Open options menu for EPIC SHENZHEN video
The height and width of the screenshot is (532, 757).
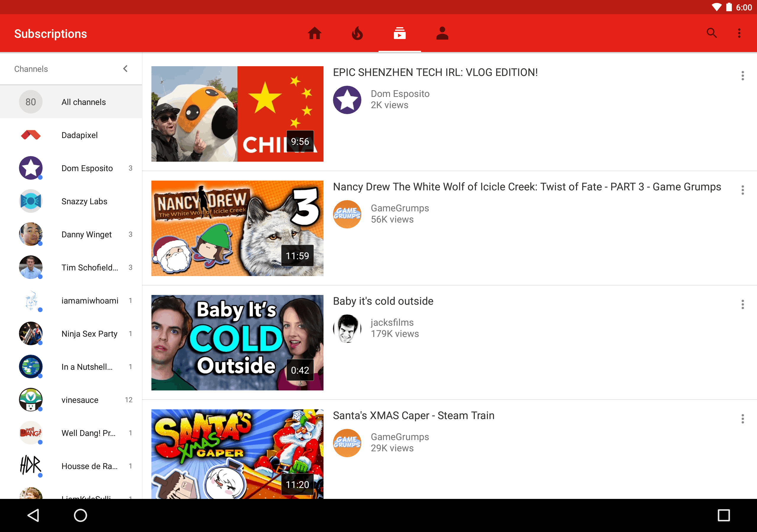tap(743, 76)
